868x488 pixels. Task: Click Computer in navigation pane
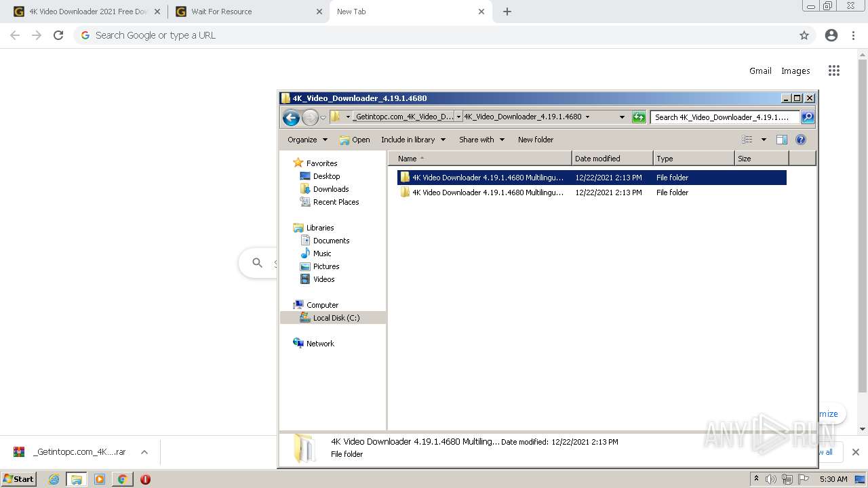tap(315, 305)
